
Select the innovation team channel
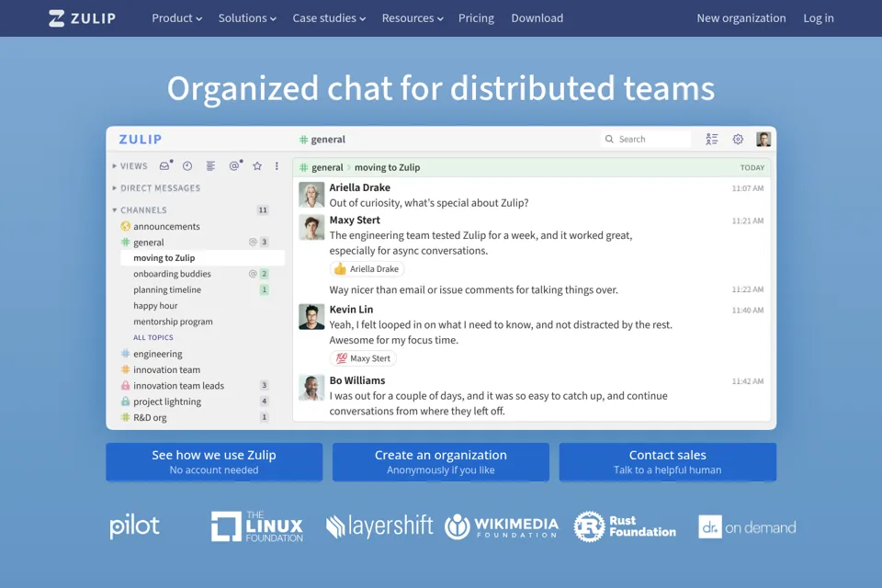pyautogui.click(x=166, y=369)
